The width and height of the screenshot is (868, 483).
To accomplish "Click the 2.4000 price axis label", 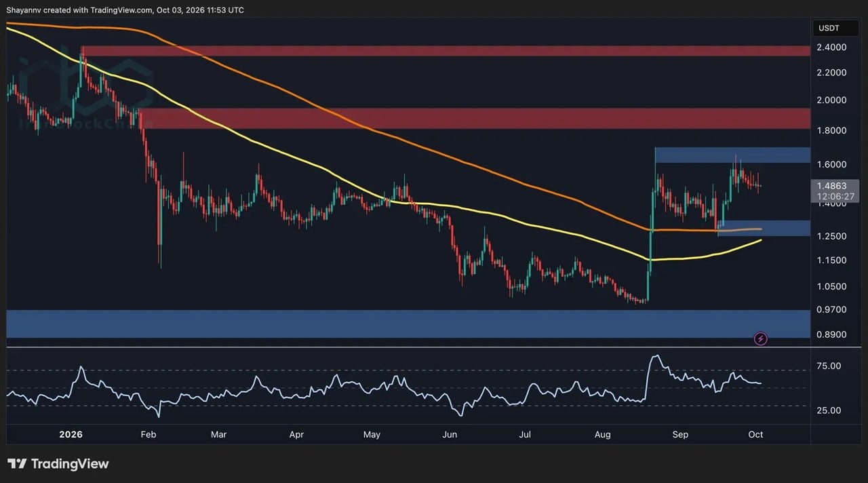I will click(x=831, y=47).
